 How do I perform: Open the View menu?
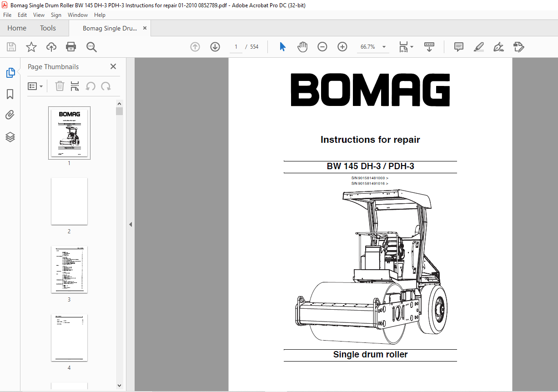click(x=39, y=15)
